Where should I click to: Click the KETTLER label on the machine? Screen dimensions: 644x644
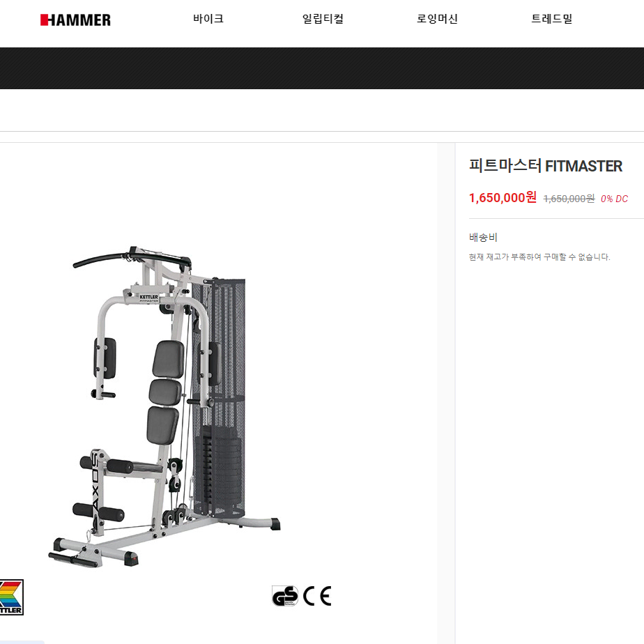(148, 297)
